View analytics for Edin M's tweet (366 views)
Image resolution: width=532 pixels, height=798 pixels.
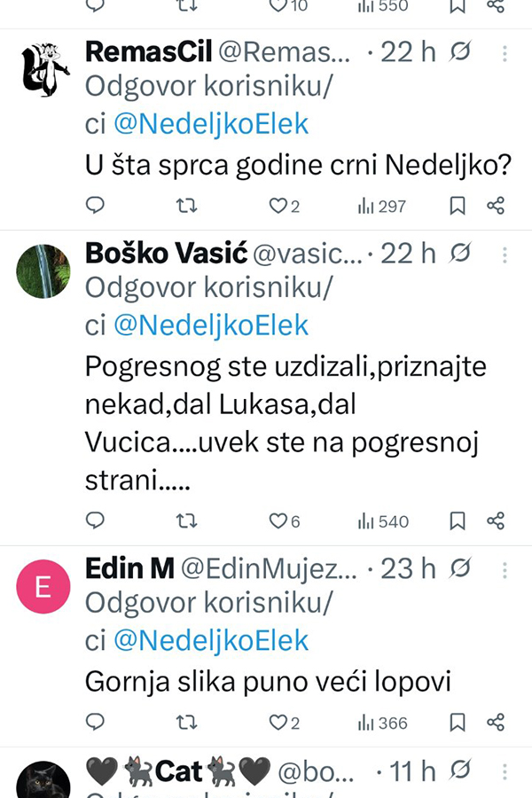click(382, 722)
